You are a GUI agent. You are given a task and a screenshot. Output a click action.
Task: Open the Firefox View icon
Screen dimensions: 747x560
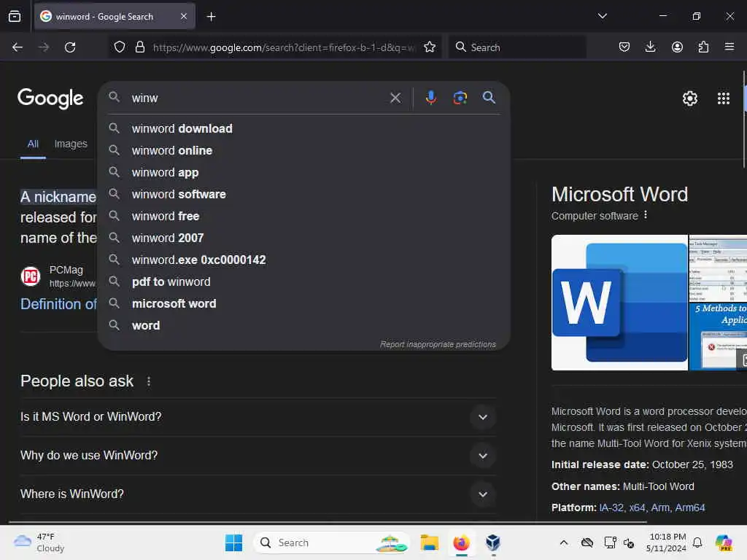15,17
